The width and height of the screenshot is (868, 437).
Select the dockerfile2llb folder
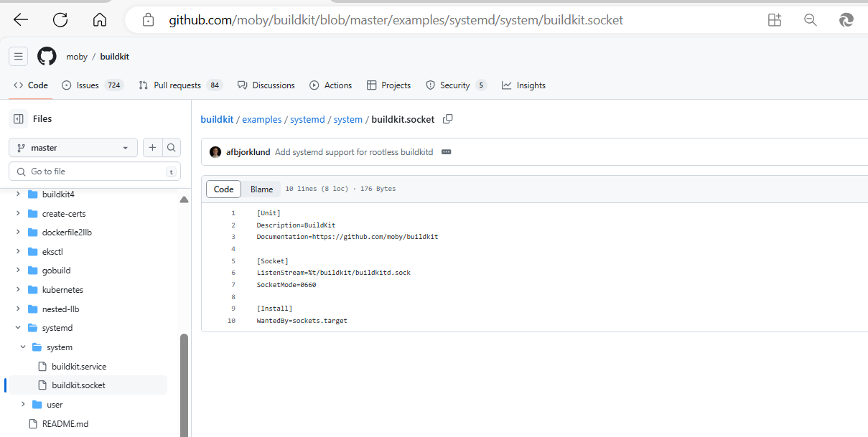67,232
